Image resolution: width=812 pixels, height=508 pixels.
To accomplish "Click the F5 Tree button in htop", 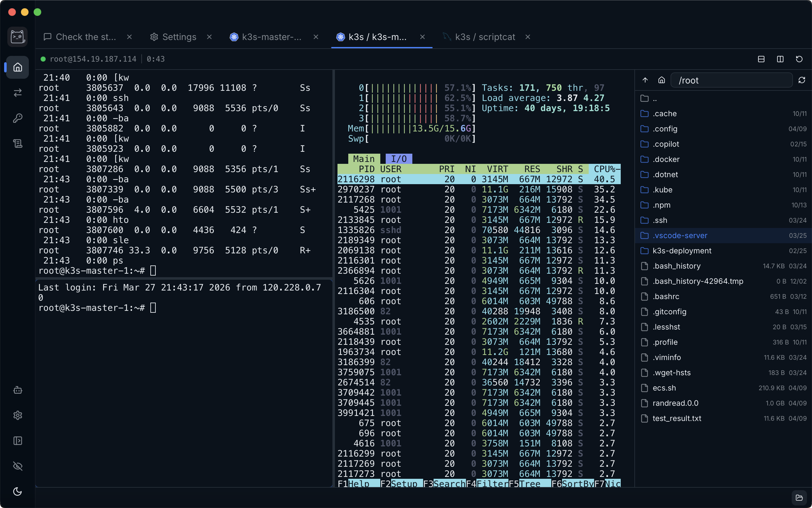I will [530, 484].
